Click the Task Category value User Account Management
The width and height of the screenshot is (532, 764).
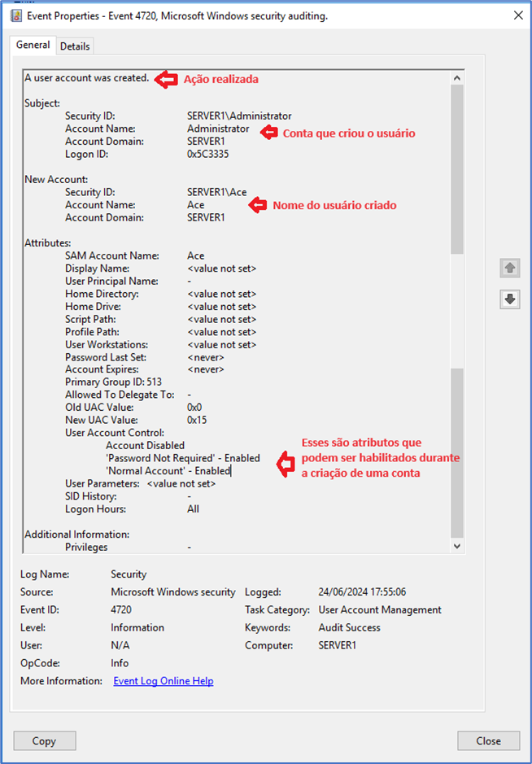point(380,609)
